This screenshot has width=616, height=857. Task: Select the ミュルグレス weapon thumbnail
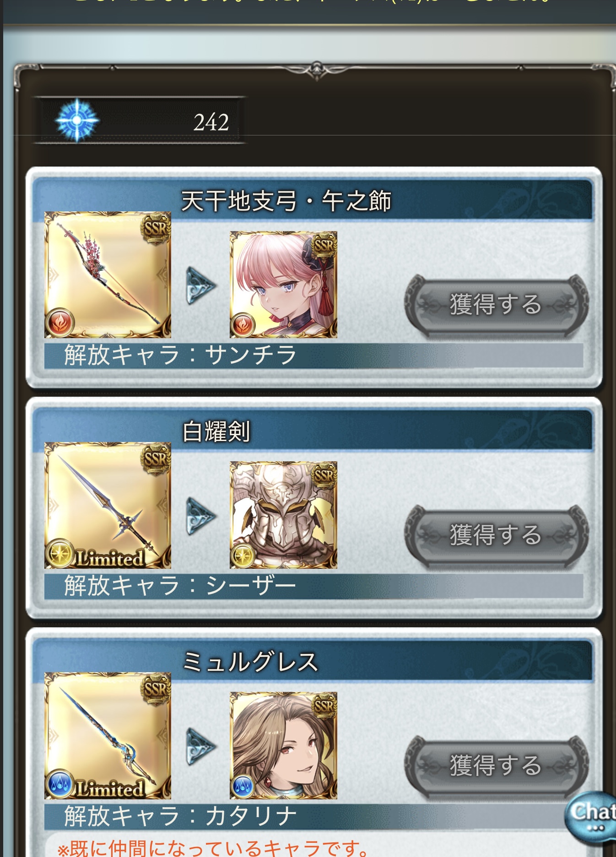click(108, 736)
